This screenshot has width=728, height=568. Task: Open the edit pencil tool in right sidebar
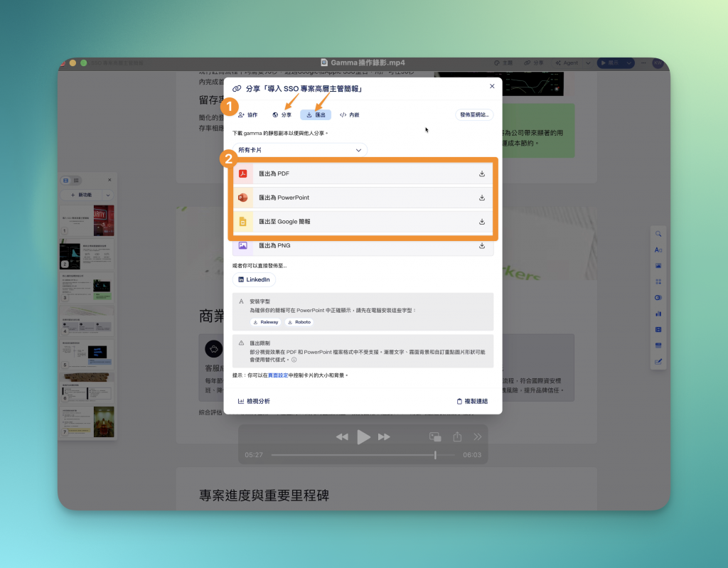tap(658, 361)
